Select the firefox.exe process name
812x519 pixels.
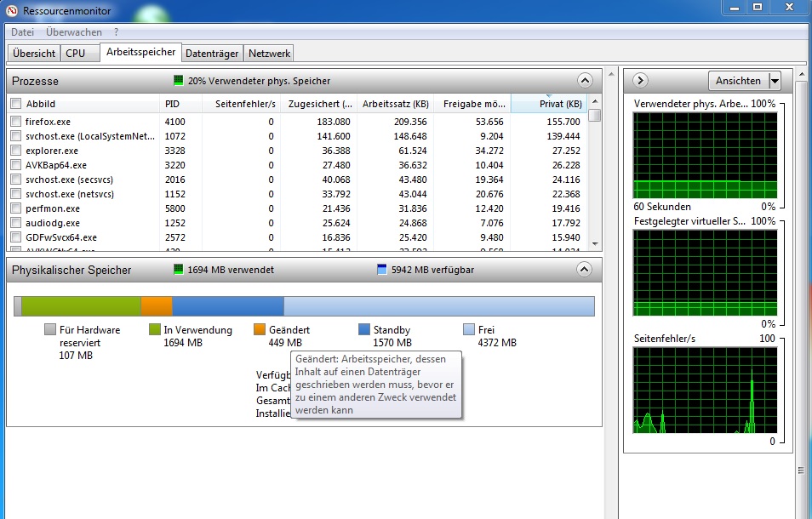[48, 122]
